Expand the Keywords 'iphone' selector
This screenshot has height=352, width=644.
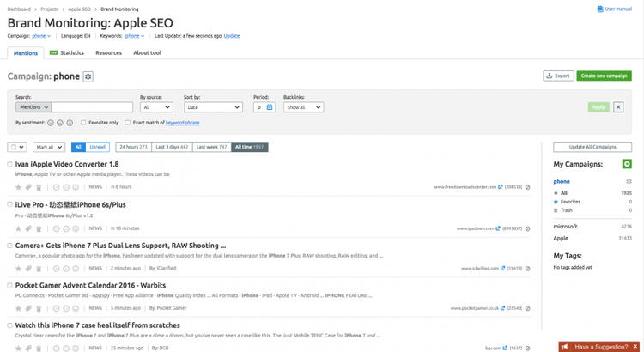(134, 36)
